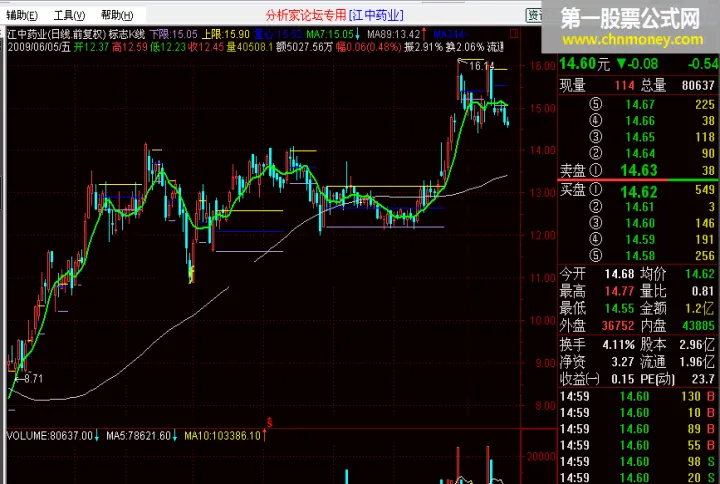Click the MA10 volume up arrow
This screenshot has height=484, width=720.
point(267,436)
